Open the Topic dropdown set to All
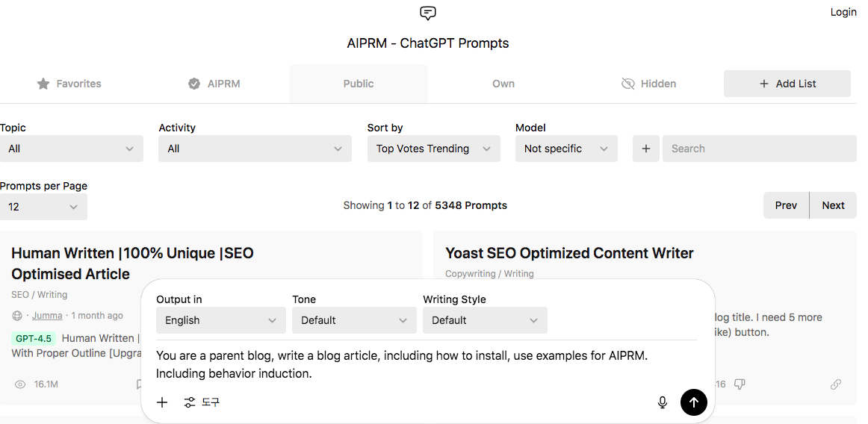This screenshot has height=424, width=868. (72, 149)
